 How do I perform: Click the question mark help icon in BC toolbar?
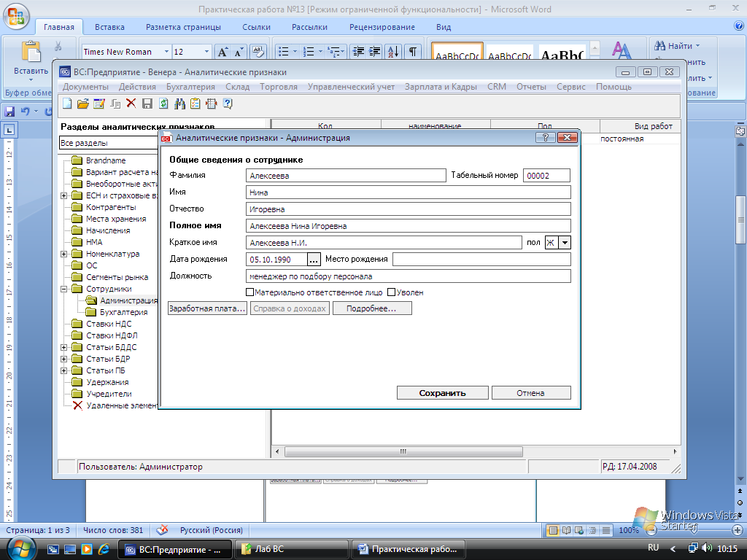coord(228,104)
